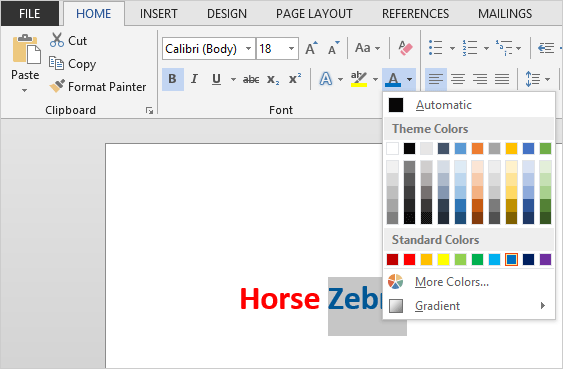Click the Clear Formatting eraser icon
The image size is (563, 369).
coord(405,48)
